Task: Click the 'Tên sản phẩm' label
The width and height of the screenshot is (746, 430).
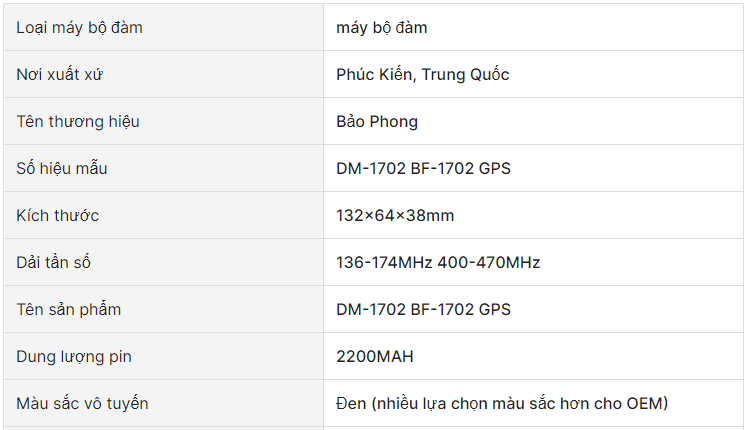Action: (69, 310)
